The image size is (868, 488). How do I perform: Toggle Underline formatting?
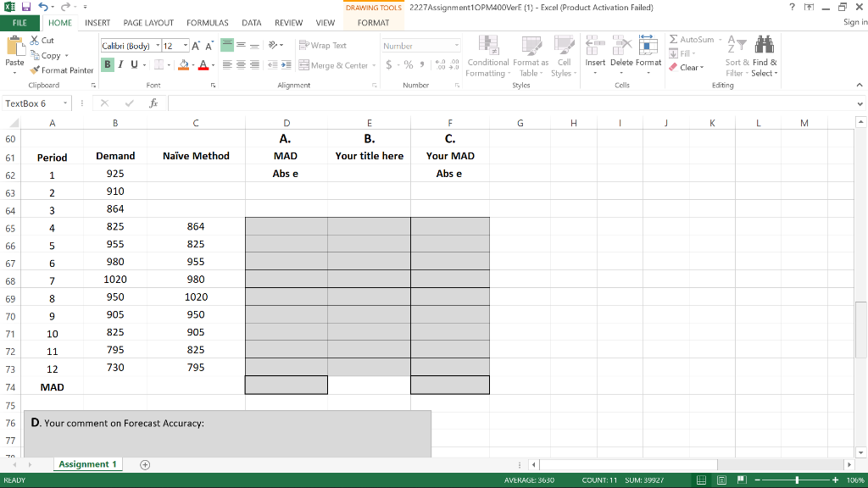tap(134, 64)
